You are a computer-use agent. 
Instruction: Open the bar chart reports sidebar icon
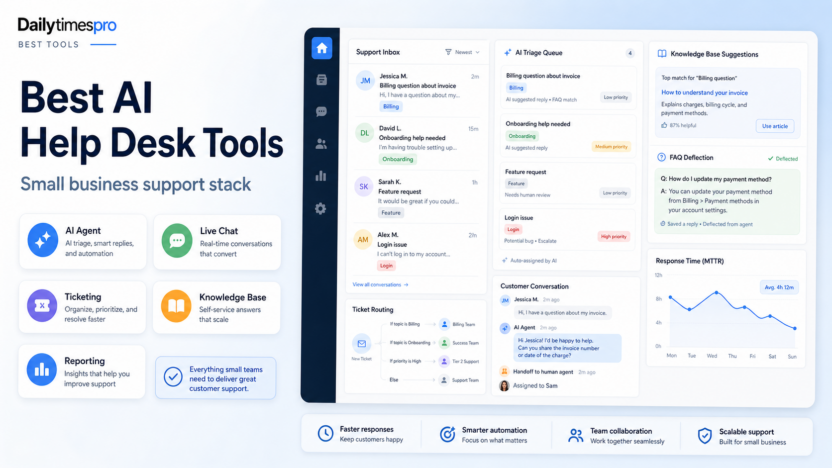[321, 176]
